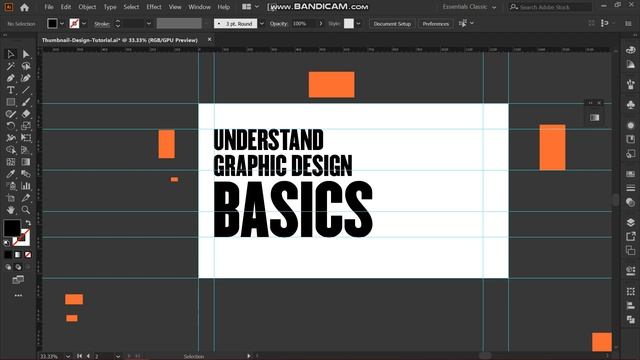Select the Perspective Grid tool
Image resolution: width=640 pixels, height=360 pixels.
pos(26,150)
